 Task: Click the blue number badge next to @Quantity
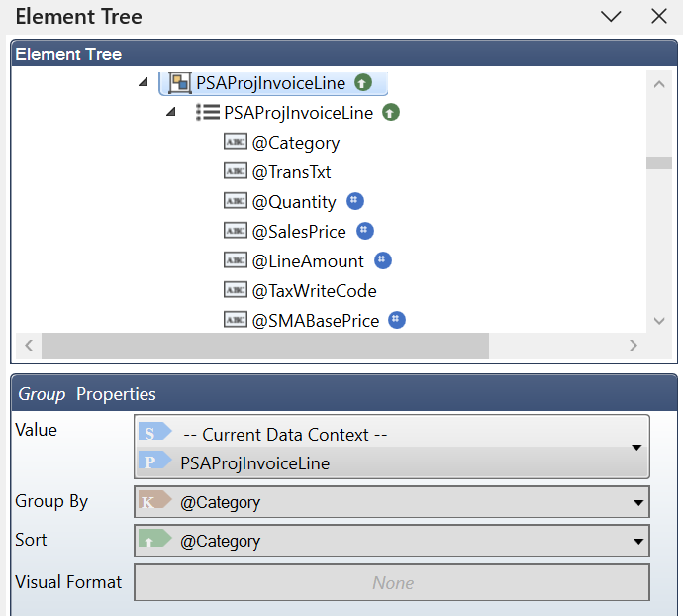pyautogui.click(x=355, y=201)
